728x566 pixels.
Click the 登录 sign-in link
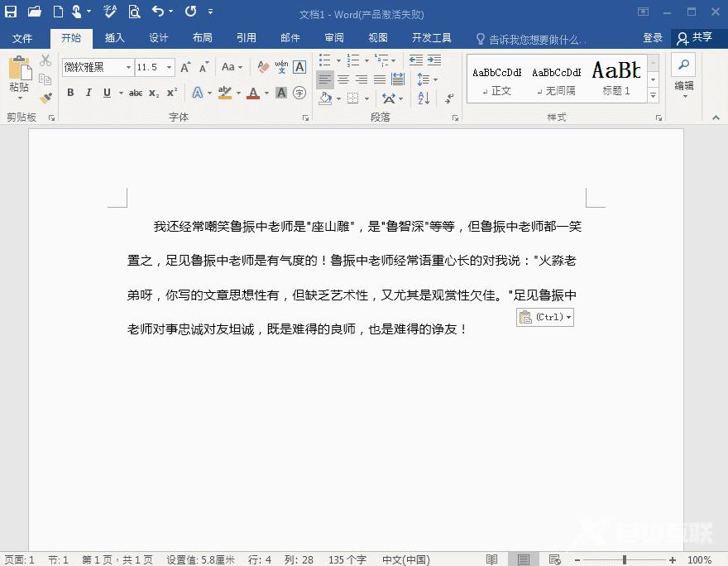tap(653, 38)
